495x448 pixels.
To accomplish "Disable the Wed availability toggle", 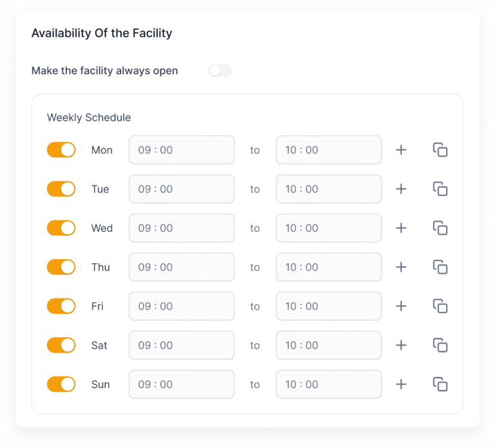I will pyautogui.click(x=61, y=228).
